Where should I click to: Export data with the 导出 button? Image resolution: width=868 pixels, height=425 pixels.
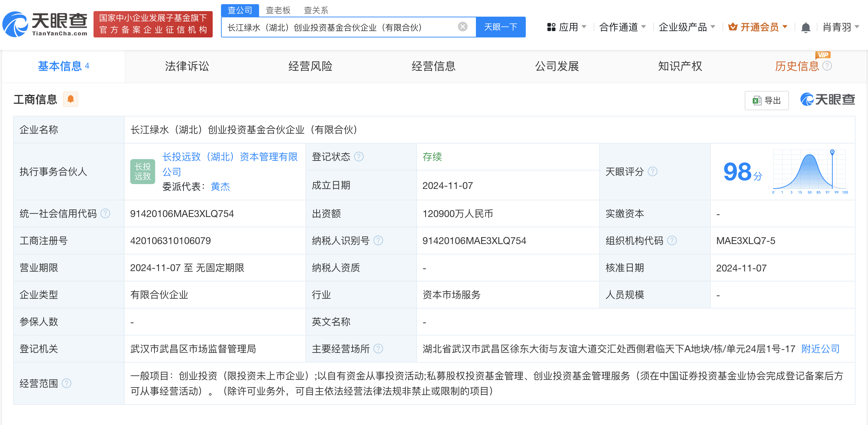(x=767, y=101)
